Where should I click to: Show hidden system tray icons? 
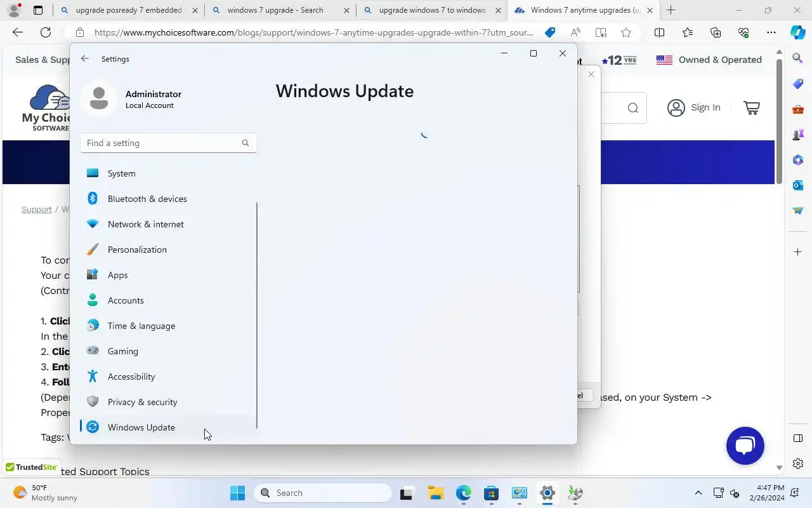coord(698,493)
